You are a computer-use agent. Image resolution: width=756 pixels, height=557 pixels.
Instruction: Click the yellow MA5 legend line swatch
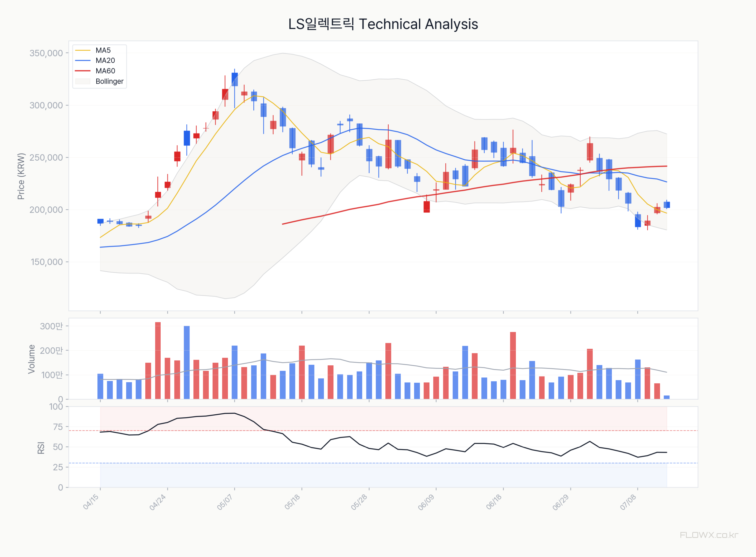pyautogui.click(x=83, y=50)
